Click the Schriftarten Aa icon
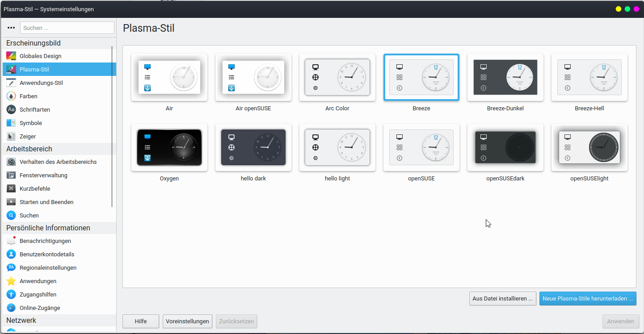The width and height of the screenshot is (644, 334). pyautogui.click(x=11, y=109)
